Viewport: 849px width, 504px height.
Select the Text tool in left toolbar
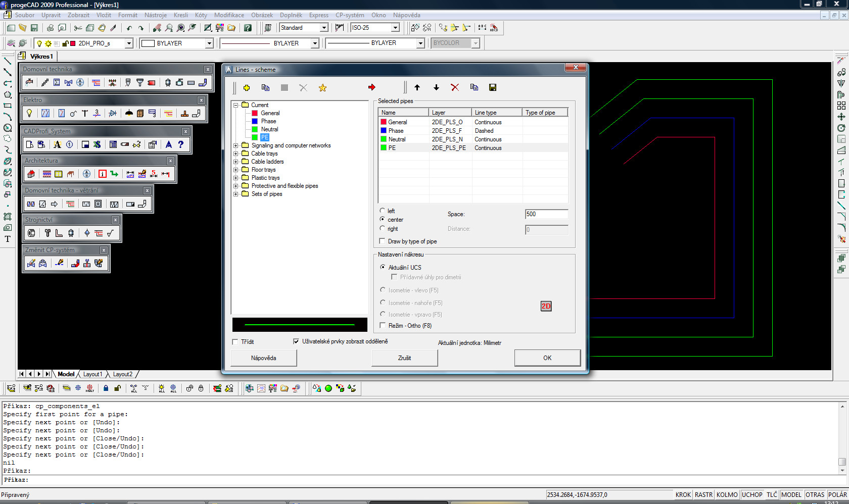pyautogui.click(x=8, y=239)
